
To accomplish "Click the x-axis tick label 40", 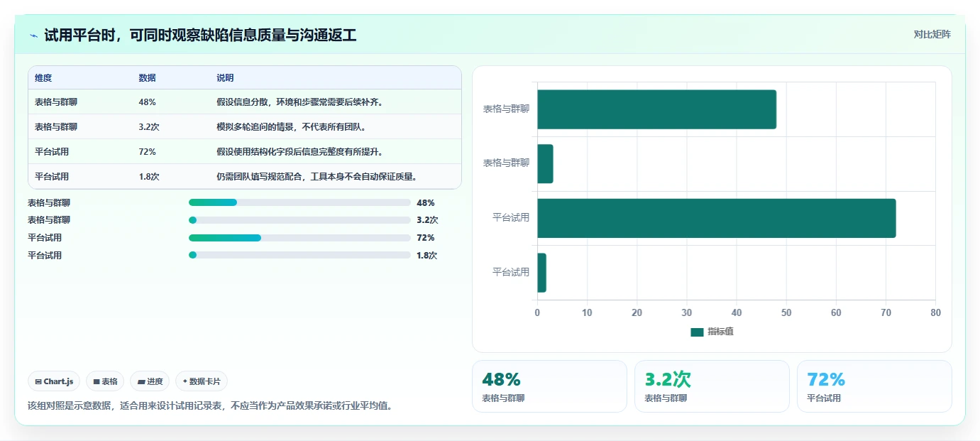I will [737, 312].
